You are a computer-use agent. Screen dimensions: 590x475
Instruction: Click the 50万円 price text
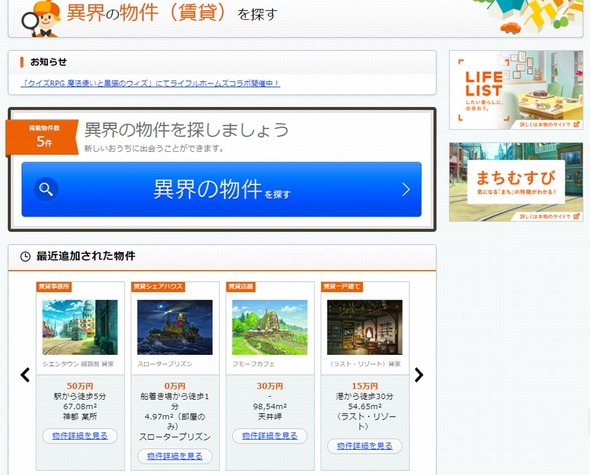pyautogui.click(x=80, y=386)
